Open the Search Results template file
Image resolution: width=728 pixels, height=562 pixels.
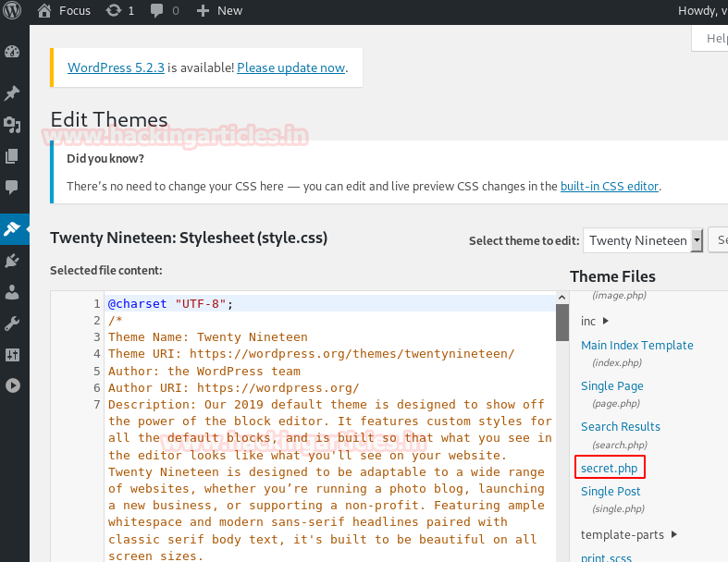click(621, 426)
